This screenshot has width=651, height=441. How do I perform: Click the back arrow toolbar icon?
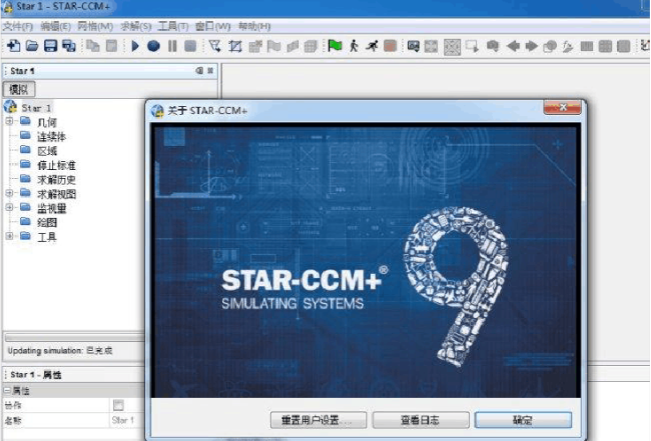[514, 46]
